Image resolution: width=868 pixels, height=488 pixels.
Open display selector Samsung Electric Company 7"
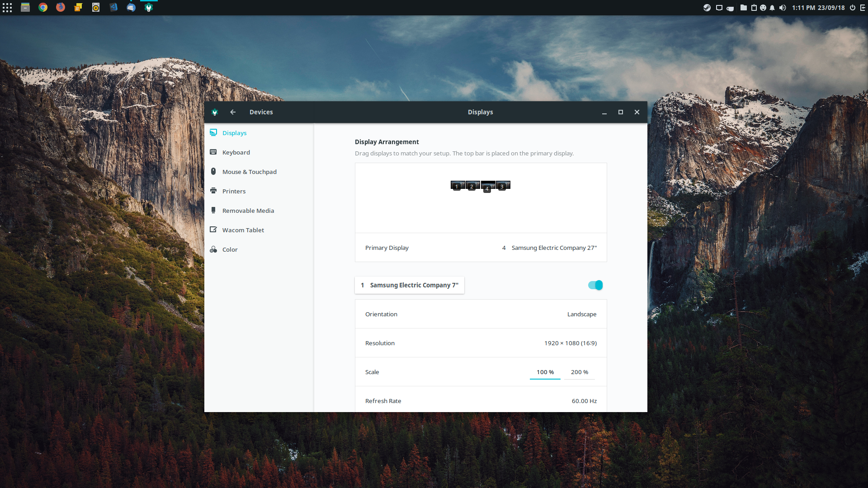(x=410, y=285)
